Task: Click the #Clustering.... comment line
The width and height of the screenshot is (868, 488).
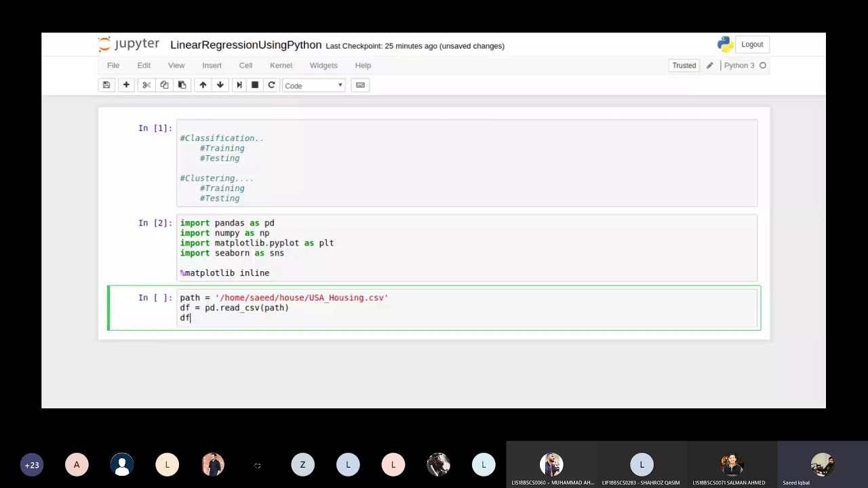Action: [216, 178]
